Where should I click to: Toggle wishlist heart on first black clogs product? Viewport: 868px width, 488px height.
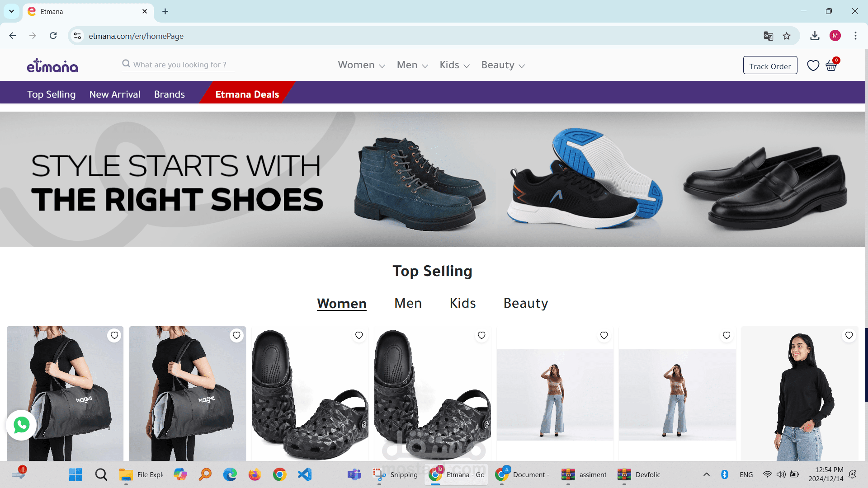click(359, 335)
